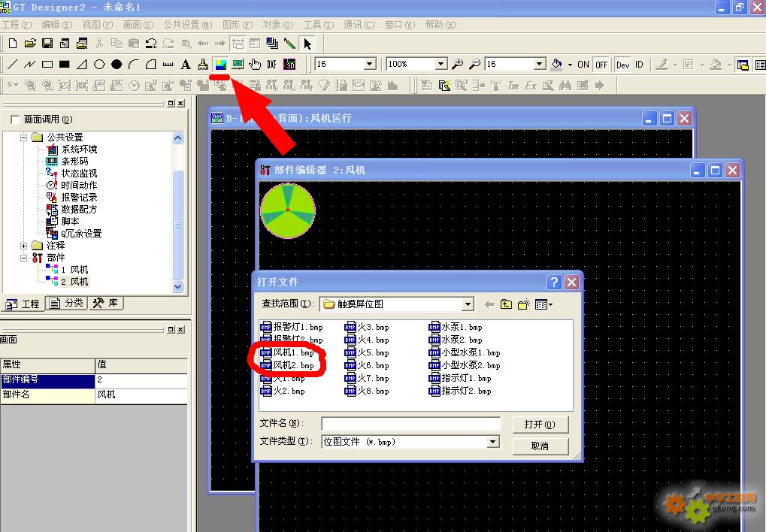The width and height of the screenshot is (766, 532).
Task: Click the help question mark in dialog
Action: point(553,282)
